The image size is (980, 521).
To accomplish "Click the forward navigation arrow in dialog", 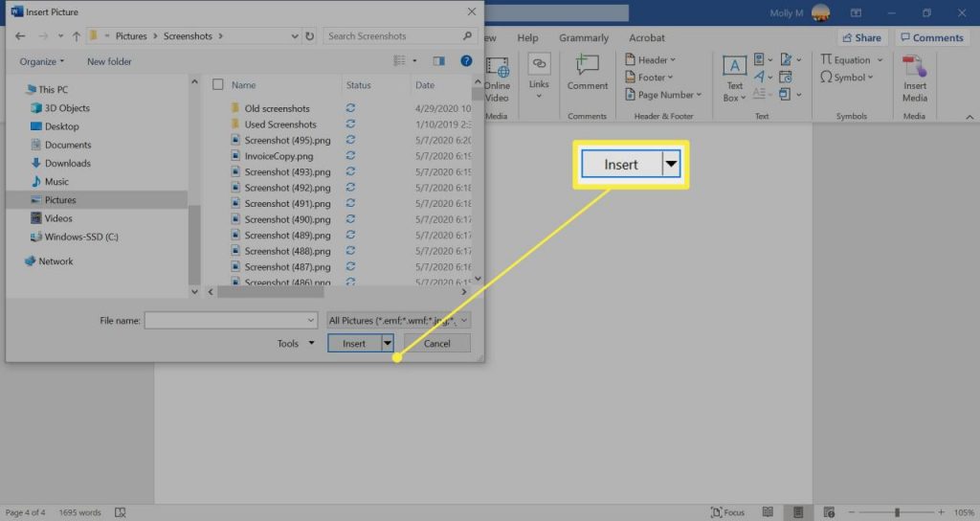I will (42, 36).
